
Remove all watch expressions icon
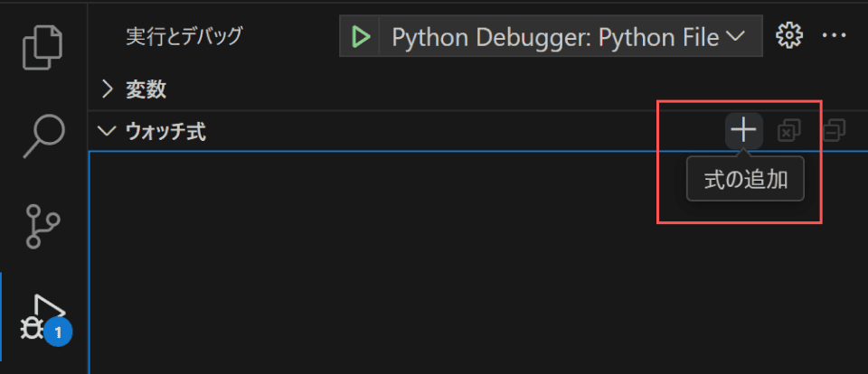coord(788,131)
